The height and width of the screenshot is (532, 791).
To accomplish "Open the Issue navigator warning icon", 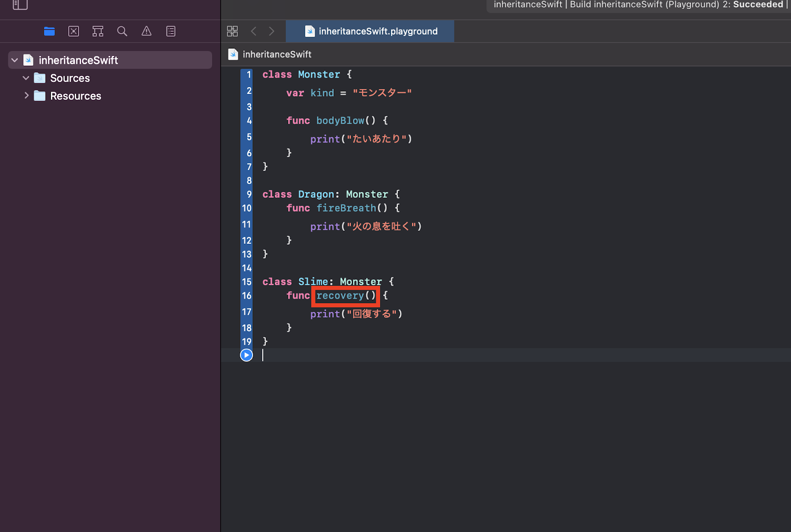I will click(146, 31).
